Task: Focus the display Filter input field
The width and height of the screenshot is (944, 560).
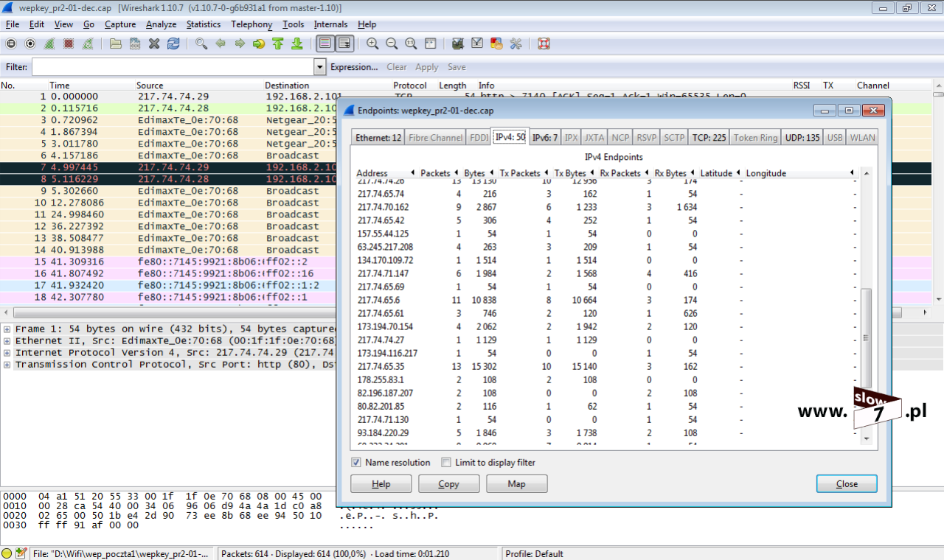Action: pos(173,67)
